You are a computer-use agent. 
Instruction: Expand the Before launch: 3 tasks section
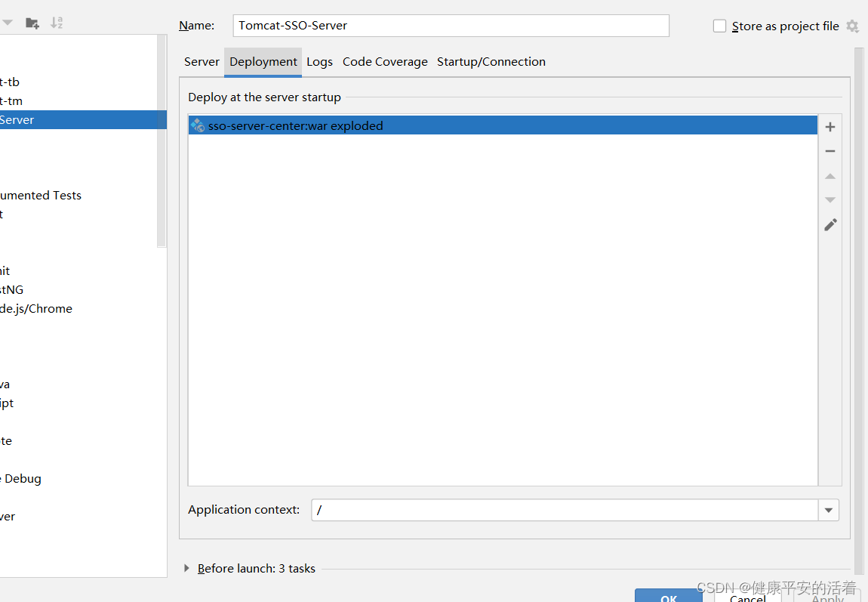coord(186,569)
